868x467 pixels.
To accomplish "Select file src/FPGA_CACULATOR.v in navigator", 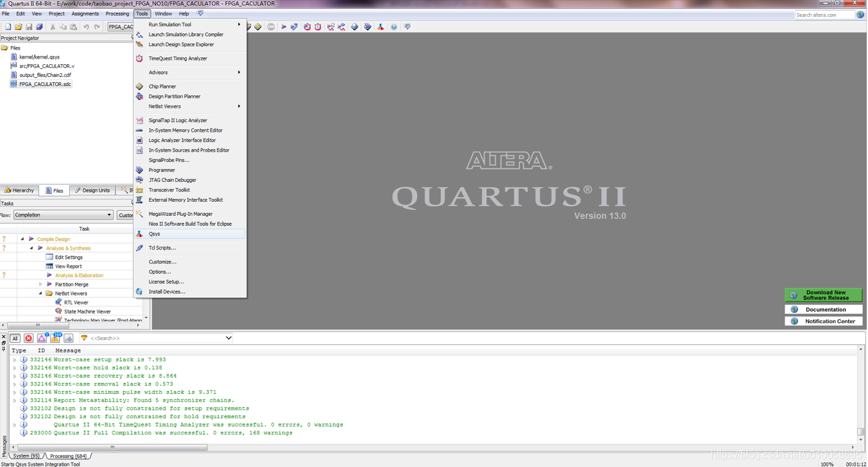I will coord(47,66).
